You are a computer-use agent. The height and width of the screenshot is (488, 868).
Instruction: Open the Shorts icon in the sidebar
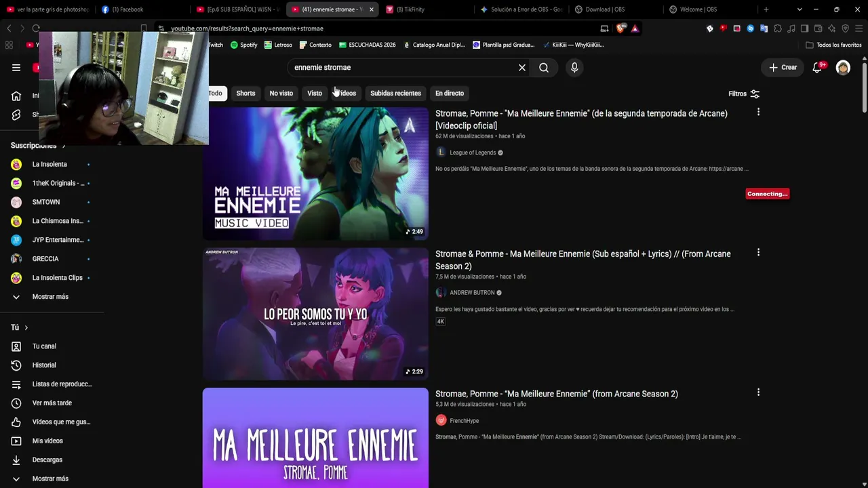click(x=16, y=115)
